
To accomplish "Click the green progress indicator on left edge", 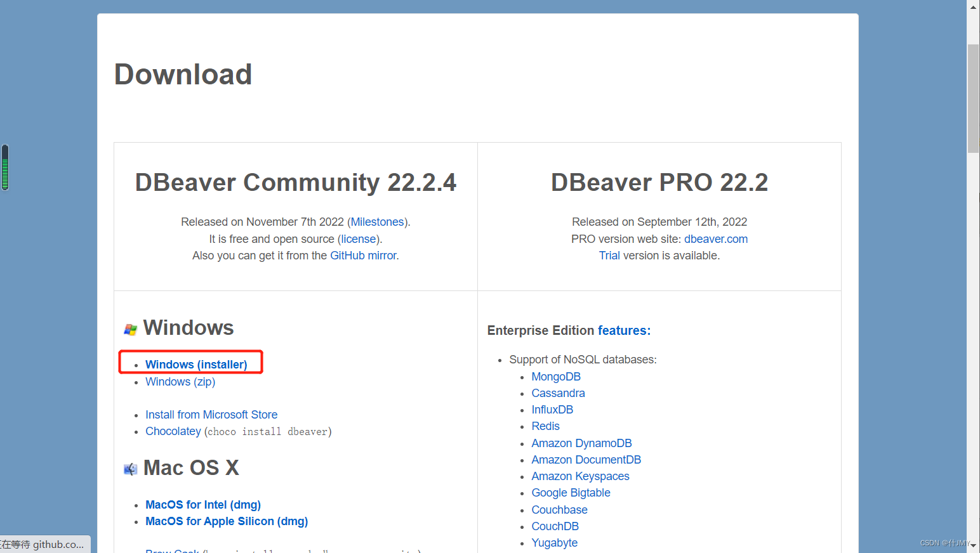I will 4,167.
